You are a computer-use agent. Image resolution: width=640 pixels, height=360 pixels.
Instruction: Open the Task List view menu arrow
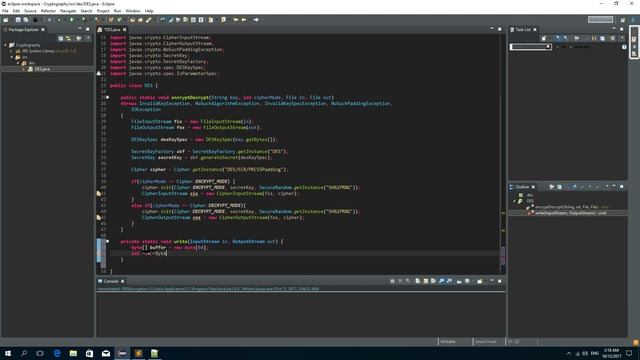(x=622, y=38)
